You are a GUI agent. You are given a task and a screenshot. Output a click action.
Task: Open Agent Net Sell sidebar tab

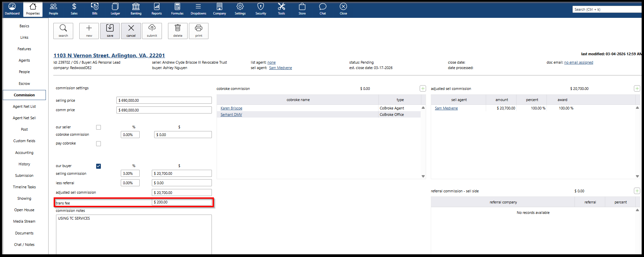24,118
